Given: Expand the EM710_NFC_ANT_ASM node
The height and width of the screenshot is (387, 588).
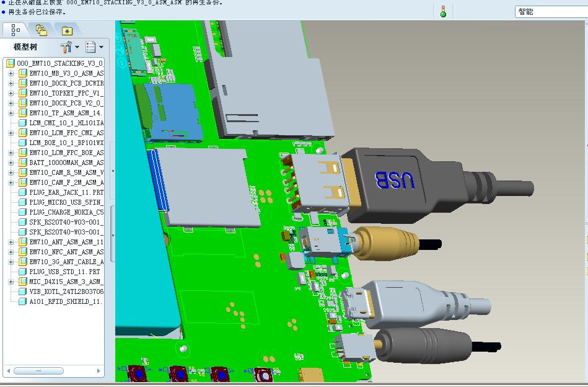Looking at the screenshot, I should (x=11, y=252).
